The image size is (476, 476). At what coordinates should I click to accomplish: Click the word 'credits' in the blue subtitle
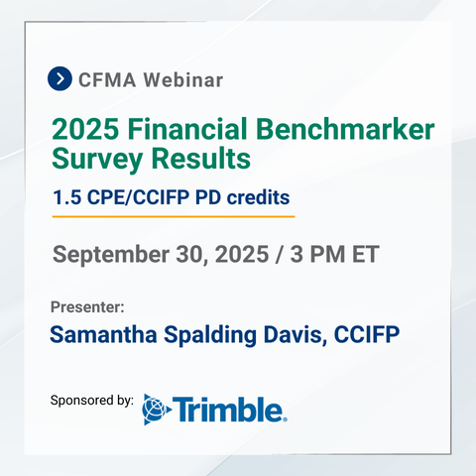(x=258, y=197)
